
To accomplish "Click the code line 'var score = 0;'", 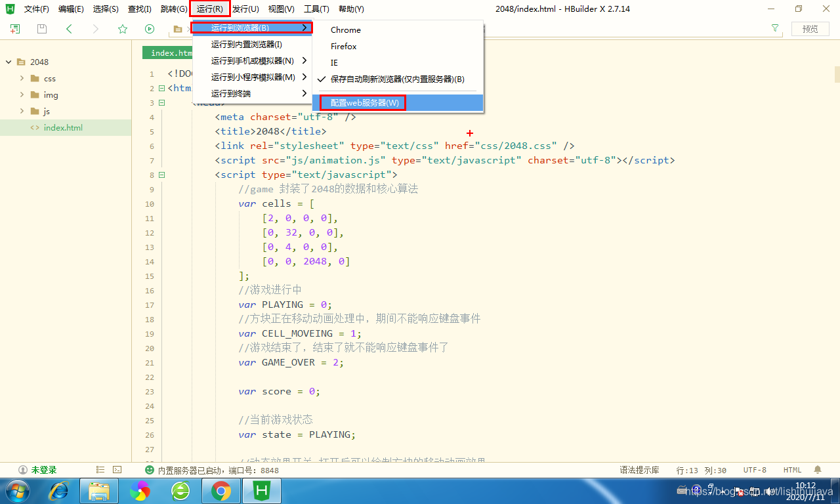I will [x=279, y=391].
